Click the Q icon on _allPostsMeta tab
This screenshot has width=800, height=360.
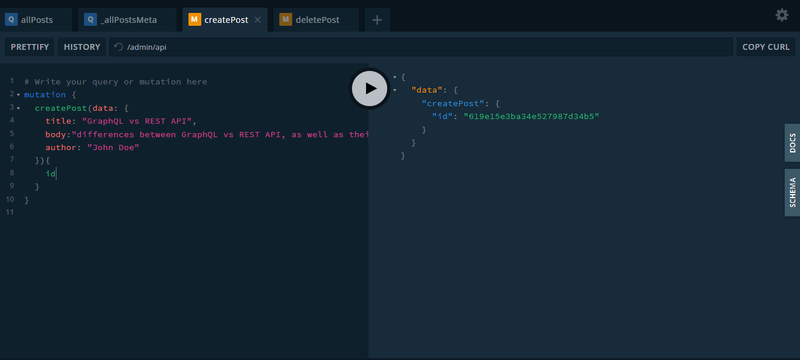coord(90,20)
